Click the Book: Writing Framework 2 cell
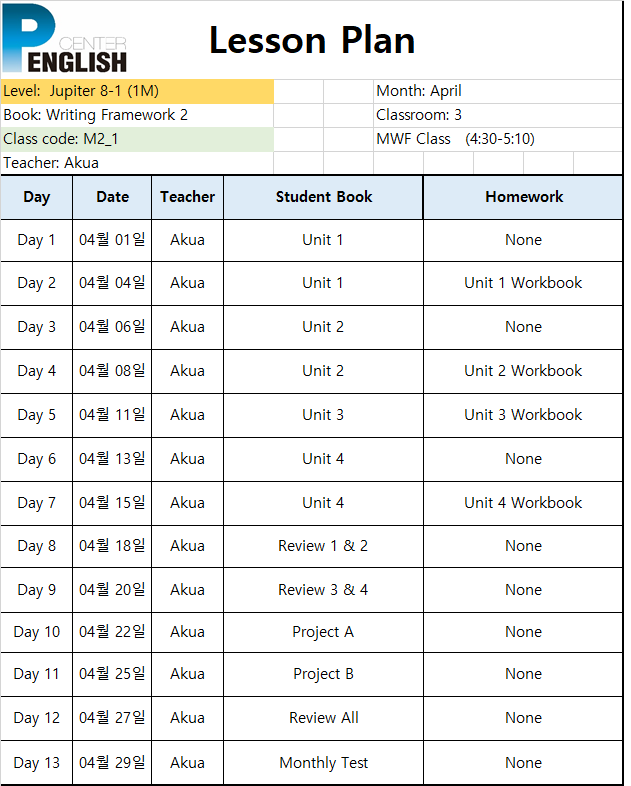This screenshot has width=631, height=786. [137, 115]
